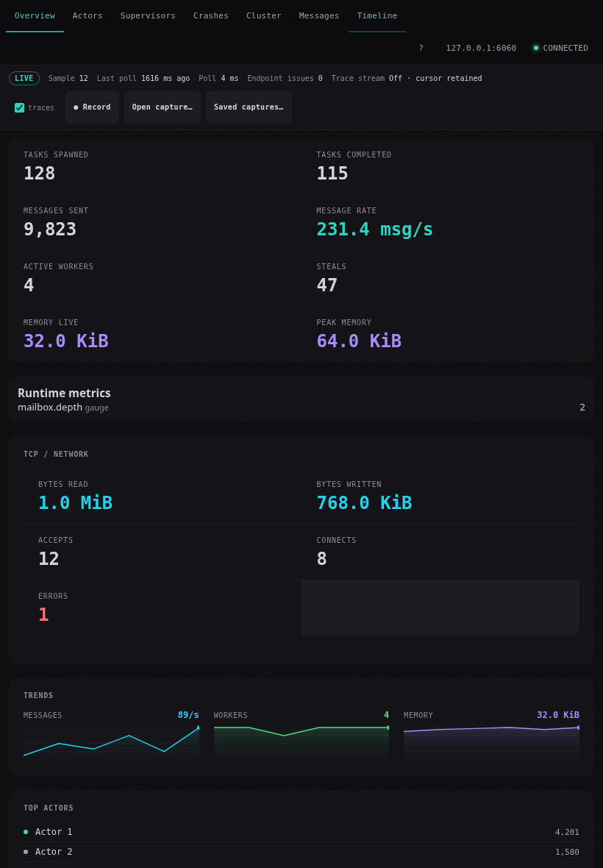The height and width of the screenshot is (868, 603).
Task: Select the Actor 2 row
Action: coord(301,852)
